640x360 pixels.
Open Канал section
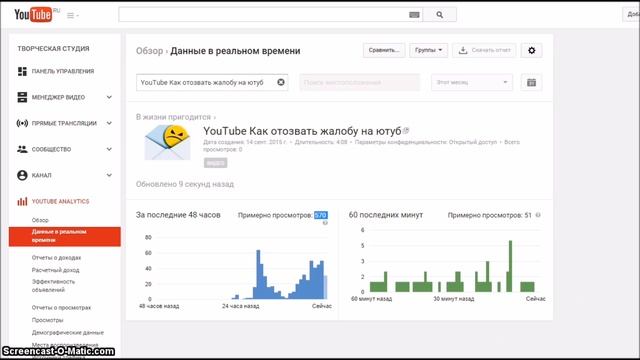[x=42, y=176]
